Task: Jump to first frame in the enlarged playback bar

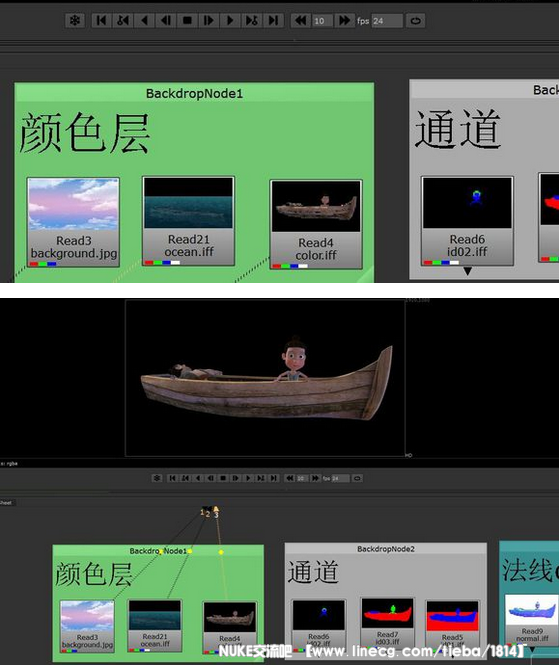Action: (x=101, y=20)
